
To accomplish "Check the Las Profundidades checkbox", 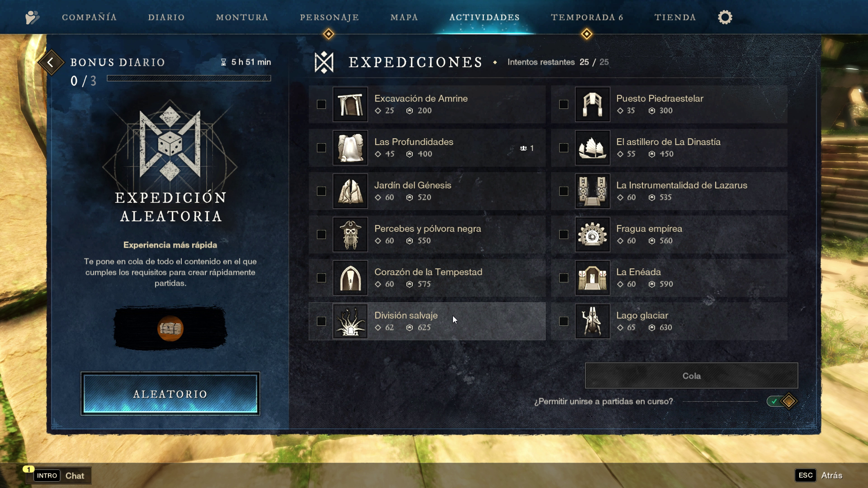I will tap(321, 148).
